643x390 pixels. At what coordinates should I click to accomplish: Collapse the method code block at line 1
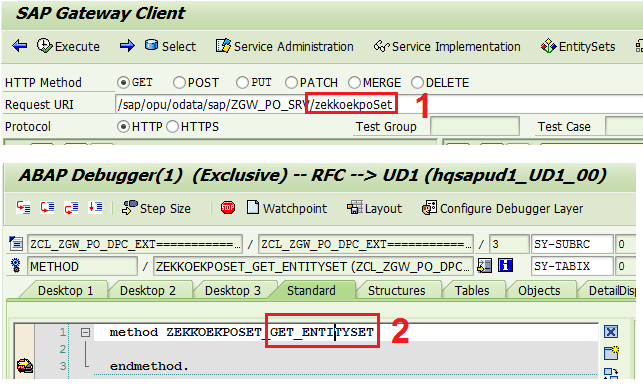pos(85,332)
